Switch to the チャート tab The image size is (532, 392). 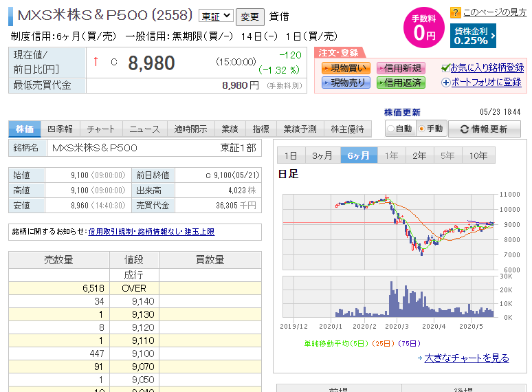pos(101,129)
